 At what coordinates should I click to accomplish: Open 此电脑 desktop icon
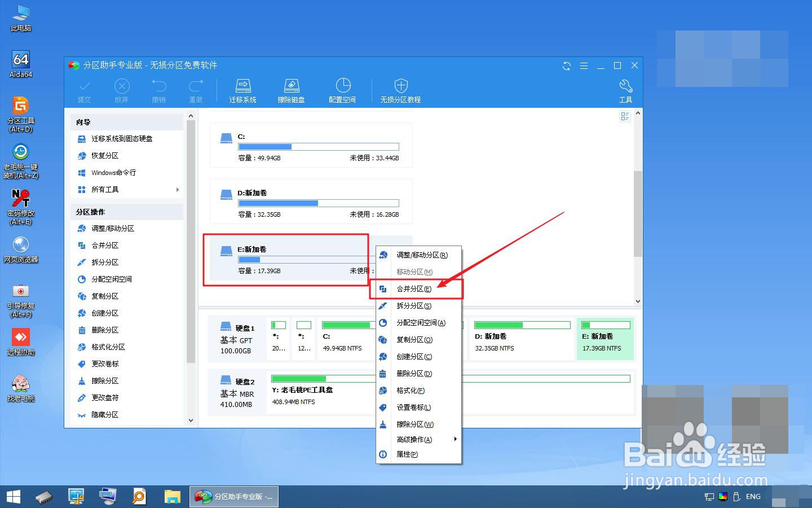[21, 18]
